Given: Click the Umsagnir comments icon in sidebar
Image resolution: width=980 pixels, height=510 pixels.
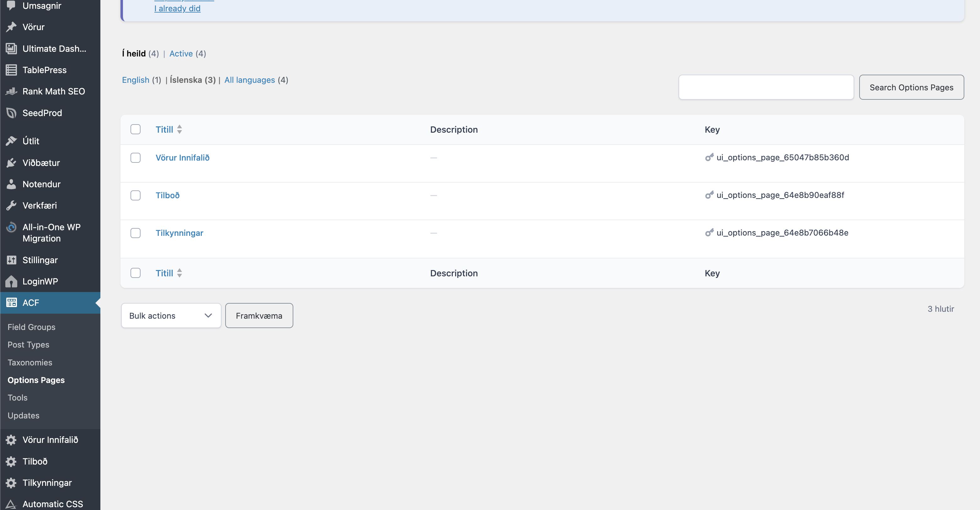Looking at the screenshot, I should click(11, 5).
